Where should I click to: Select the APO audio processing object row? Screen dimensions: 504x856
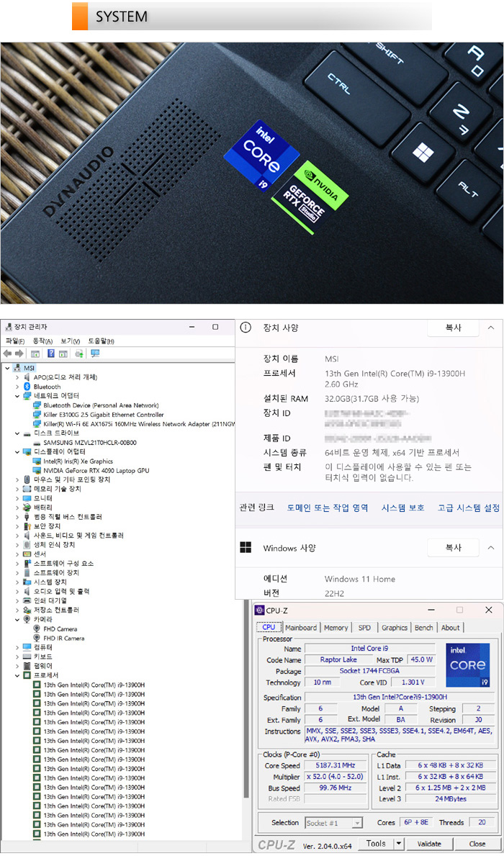[60, 377]
